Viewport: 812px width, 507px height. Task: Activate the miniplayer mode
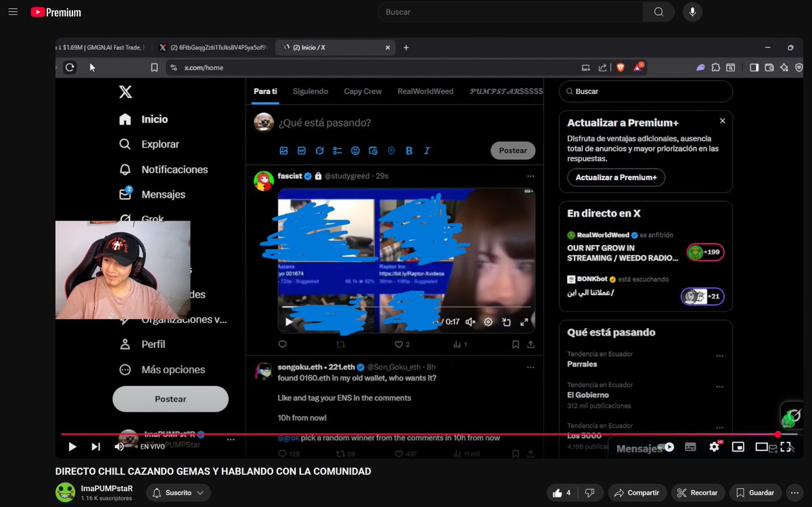738,447
